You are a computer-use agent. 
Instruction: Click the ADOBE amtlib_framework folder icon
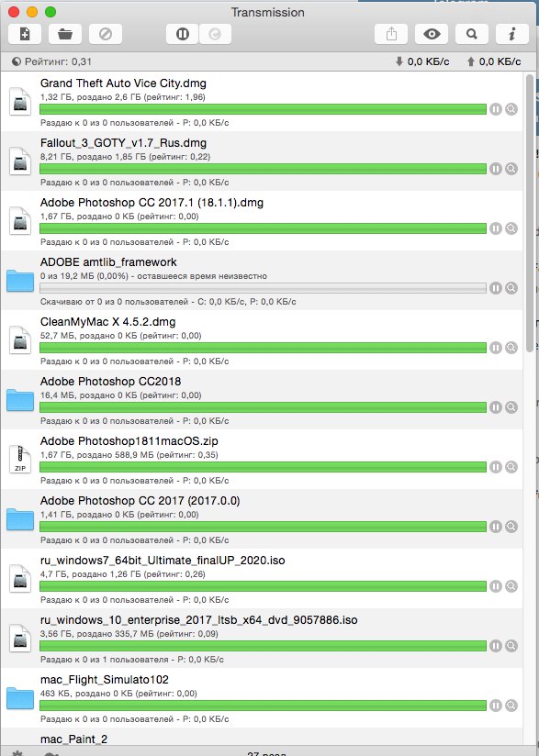click(x=20, y=281)
